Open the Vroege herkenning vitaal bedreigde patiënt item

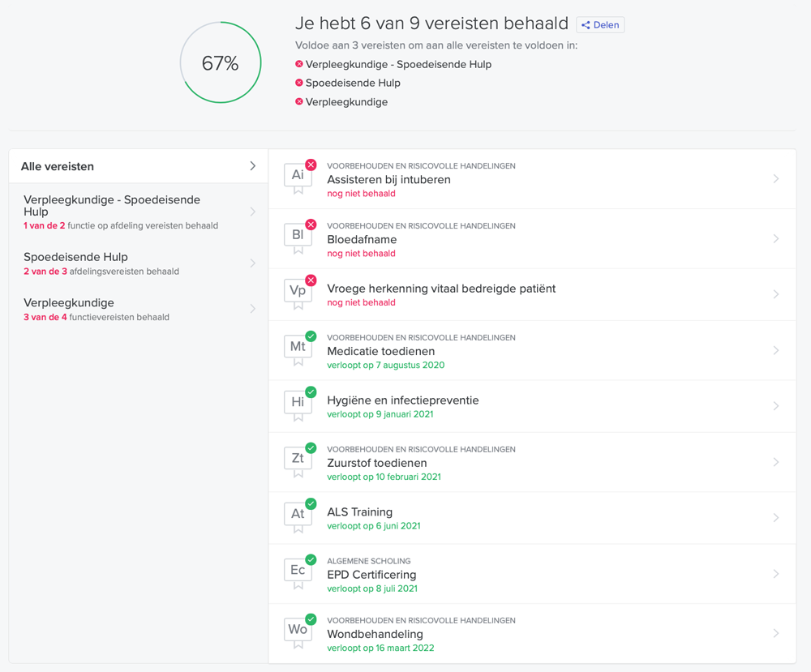[535, 293]
